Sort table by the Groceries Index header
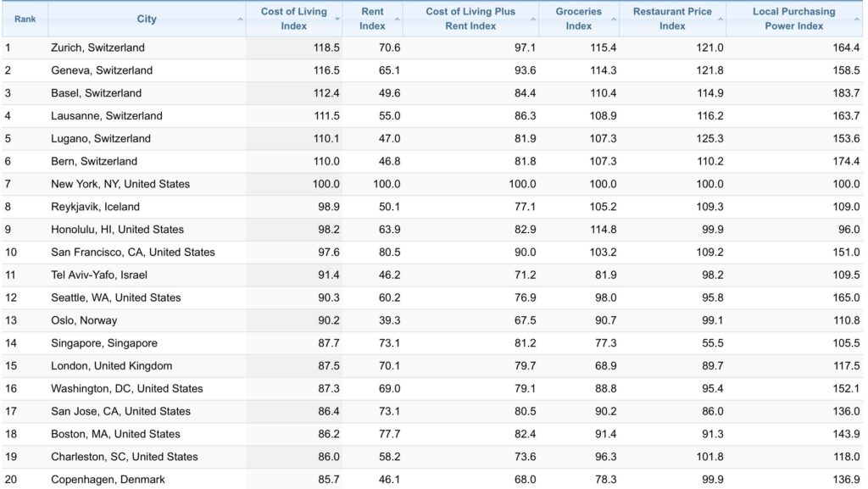 [x=581, y=19]
